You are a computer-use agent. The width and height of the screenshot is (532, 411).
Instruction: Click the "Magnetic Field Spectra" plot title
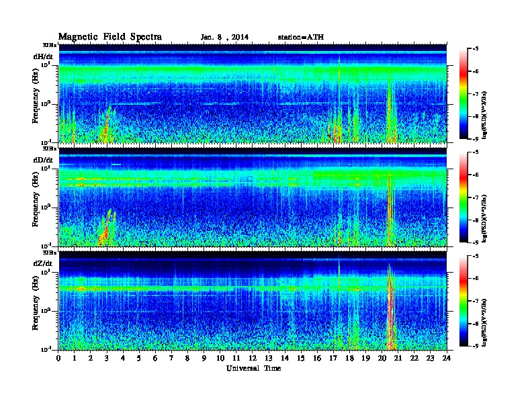tap(110, 37)
